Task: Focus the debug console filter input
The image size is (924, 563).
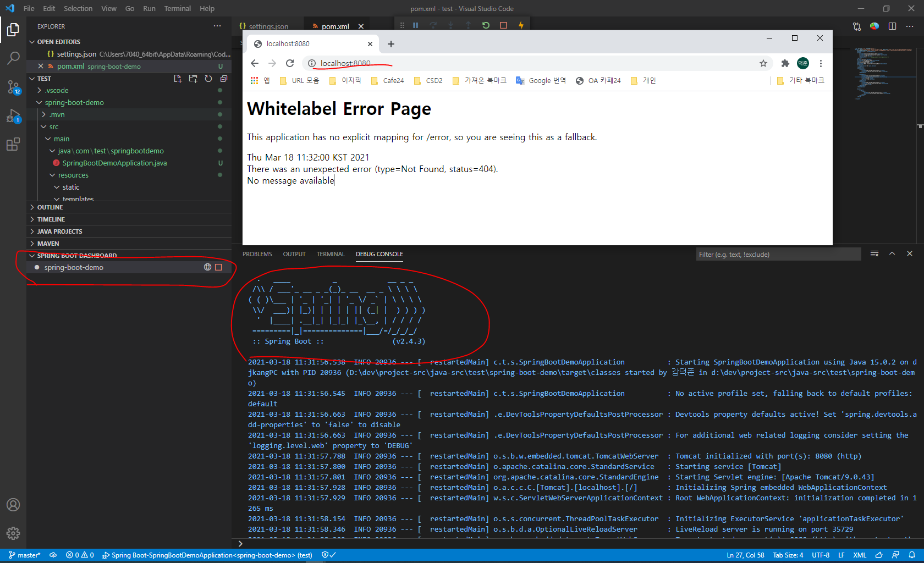Action: pyautogui.click(x=778, y=254)
